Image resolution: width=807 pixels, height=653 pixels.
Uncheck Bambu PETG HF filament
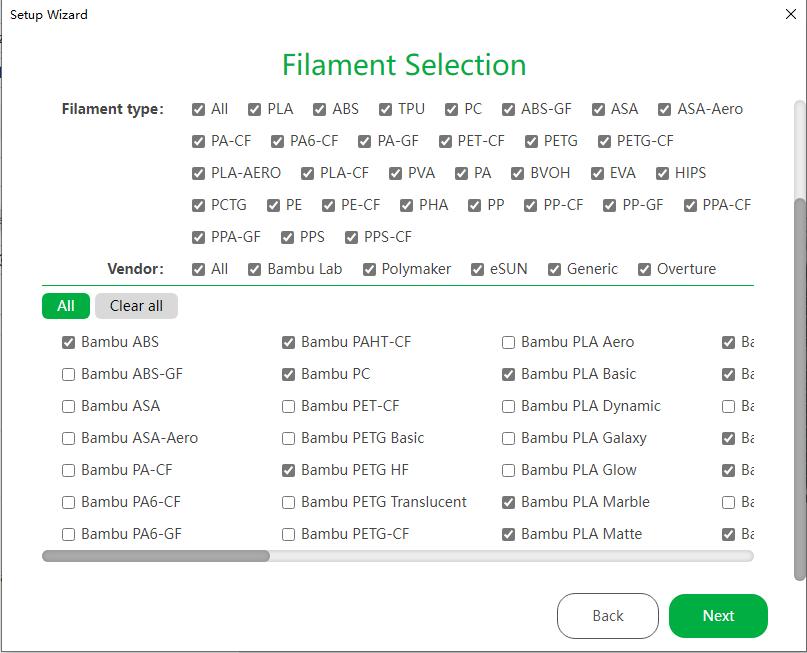pos(288,470)
